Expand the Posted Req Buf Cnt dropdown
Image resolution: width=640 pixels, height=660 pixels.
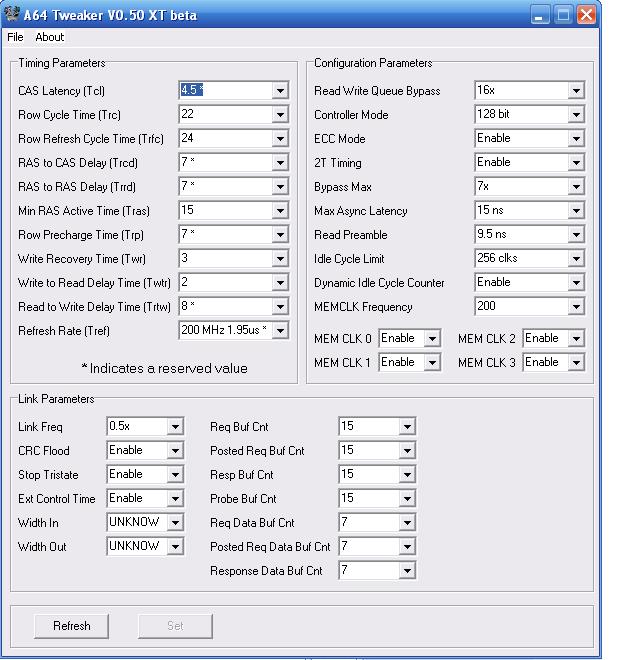407,451
